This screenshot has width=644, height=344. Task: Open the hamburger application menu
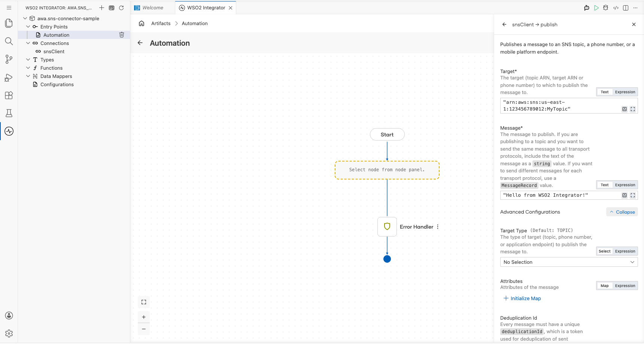9,7
